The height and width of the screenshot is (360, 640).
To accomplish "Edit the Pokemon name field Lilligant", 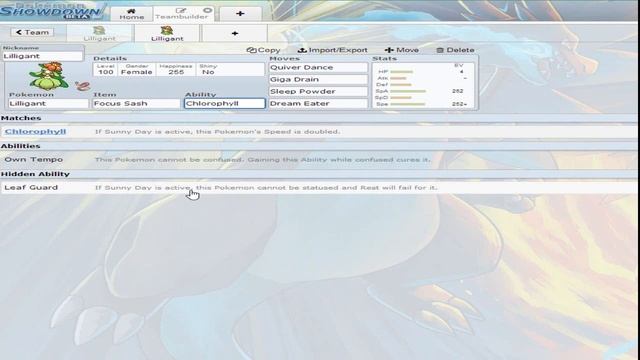I will tap(49, 104).
